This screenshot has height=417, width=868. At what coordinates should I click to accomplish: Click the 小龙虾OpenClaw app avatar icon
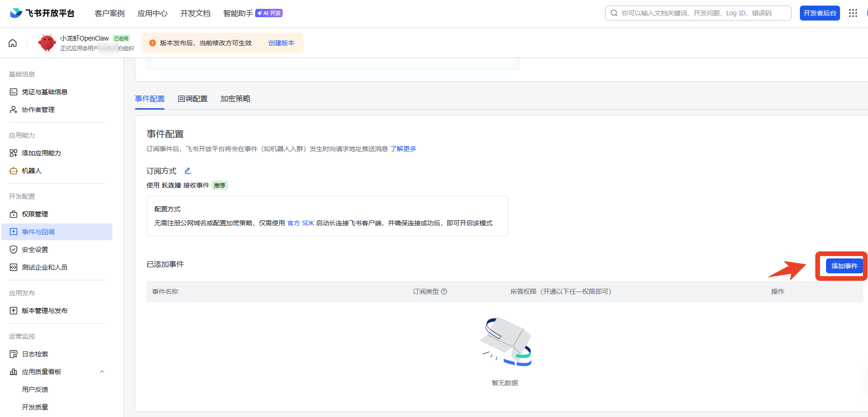pyautogui.click(x=47, y=43)
